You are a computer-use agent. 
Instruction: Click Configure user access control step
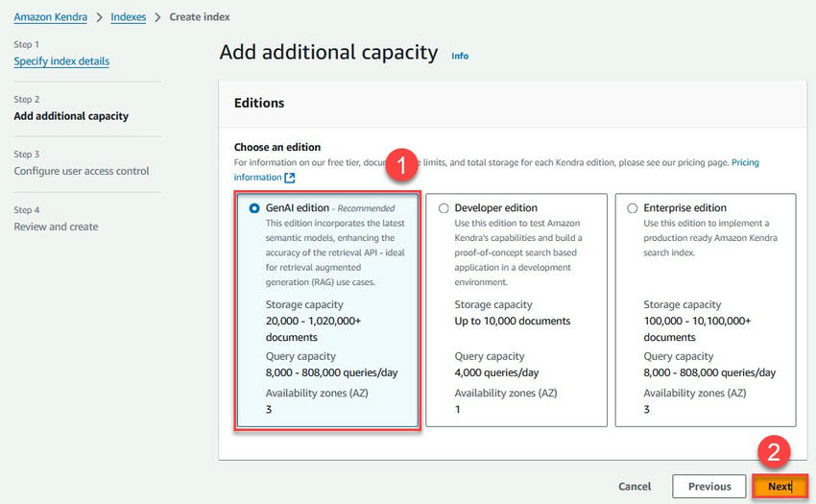[x=82, y=171]
